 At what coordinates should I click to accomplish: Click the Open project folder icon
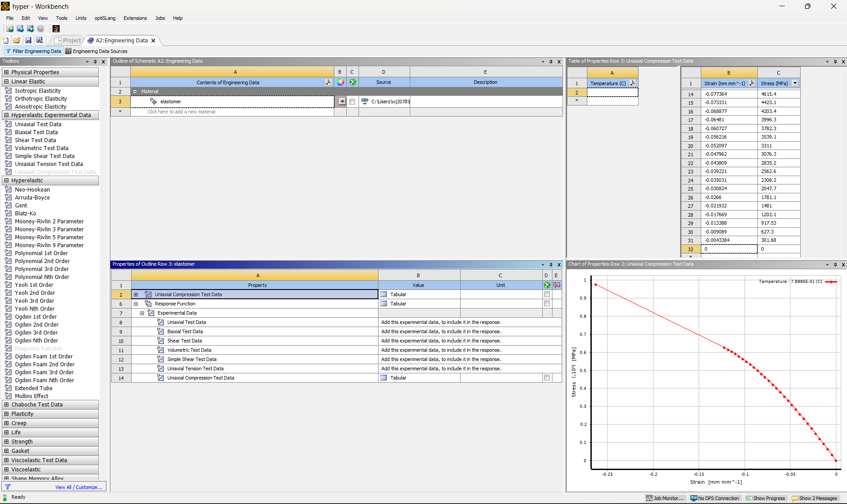pos(17,40)
